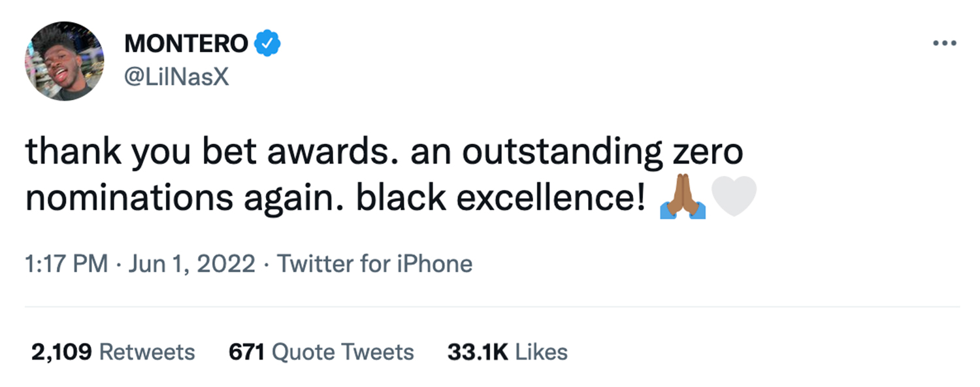This screenshot has height=387, width=980.
Task: Click the 1:17 PM timestamp
Action: tap(66, 264)
